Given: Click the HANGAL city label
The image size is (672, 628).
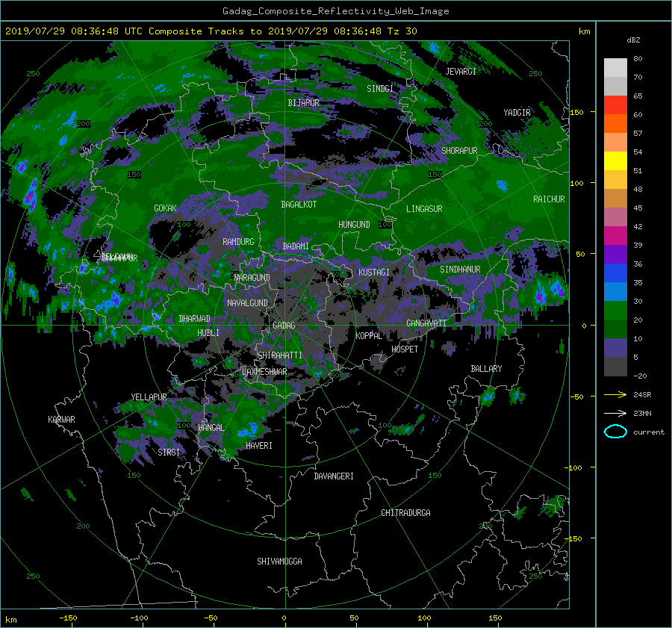Looking at the screenshot, I should 211,428.
